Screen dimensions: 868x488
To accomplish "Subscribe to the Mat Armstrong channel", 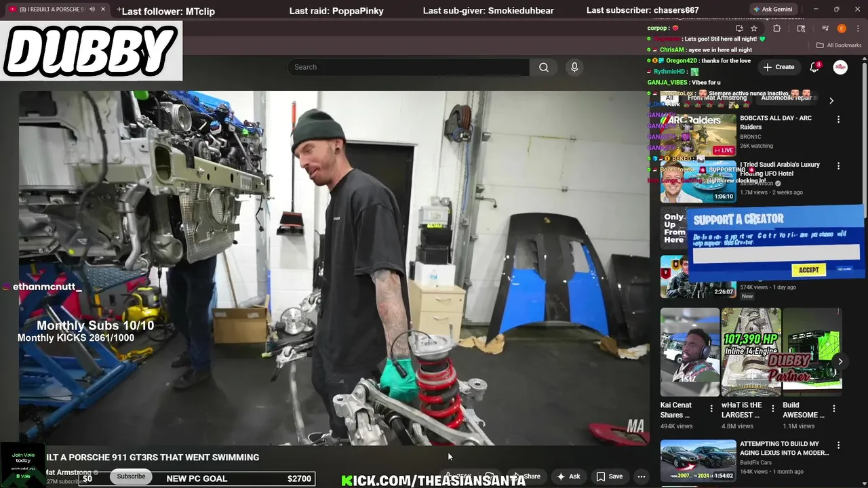I will (x=131, y=476).
